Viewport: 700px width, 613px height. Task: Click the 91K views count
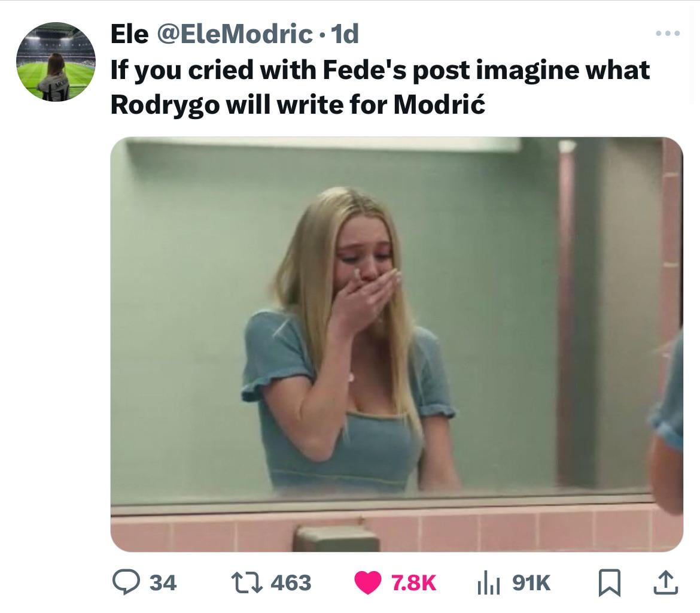(x=531, y=582)
